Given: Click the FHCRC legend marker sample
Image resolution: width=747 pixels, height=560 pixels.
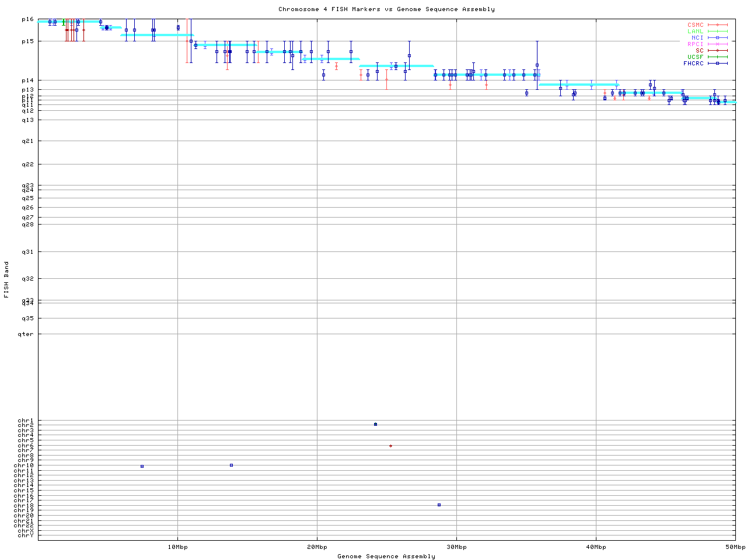Looking at the screenshot, I should pos(717,63).
